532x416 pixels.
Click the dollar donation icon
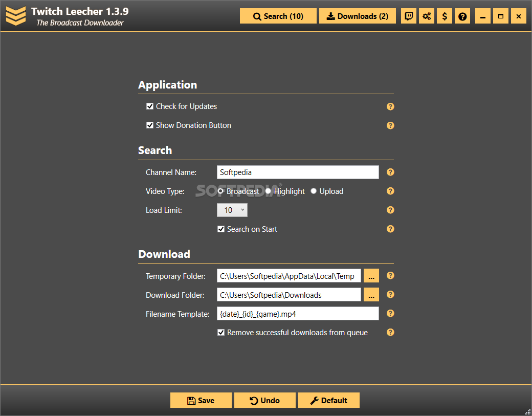[x=445, y=16]
